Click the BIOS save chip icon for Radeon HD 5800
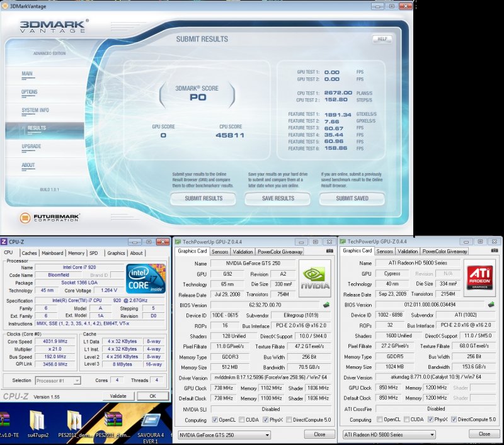This screenshot has width=504, height=445. pyautogui.click(x=491, y=305)
